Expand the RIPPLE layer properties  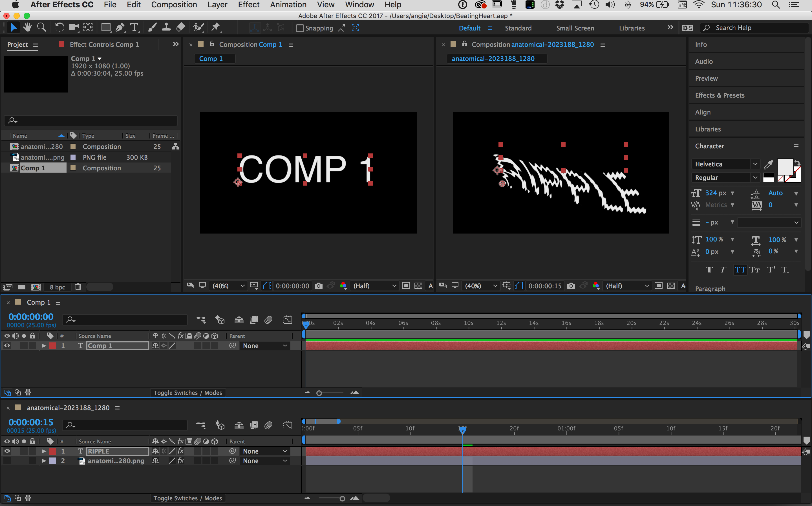(x=44, y=451)
